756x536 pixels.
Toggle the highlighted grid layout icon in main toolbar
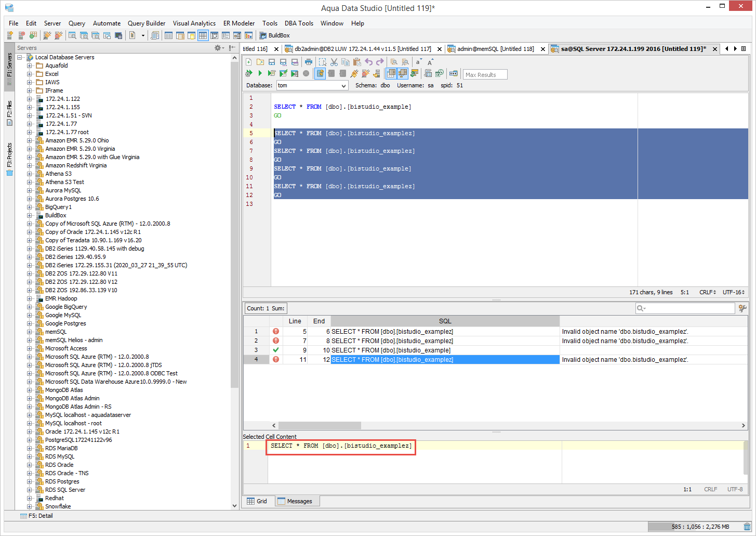tap(203, 35)
